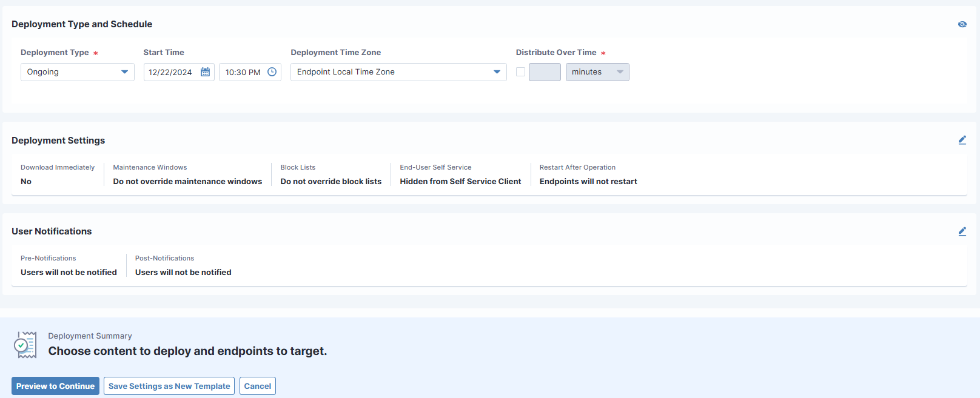Screen dimensions: 980x398
Task: Open the clock time picker icon
Action: tap(272, 72)
